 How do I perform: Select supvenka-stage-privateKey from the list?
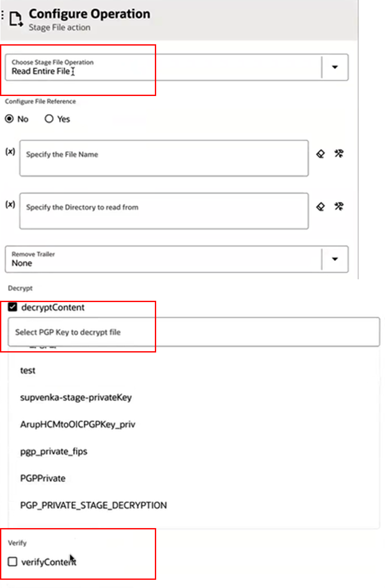coord(76,398)
